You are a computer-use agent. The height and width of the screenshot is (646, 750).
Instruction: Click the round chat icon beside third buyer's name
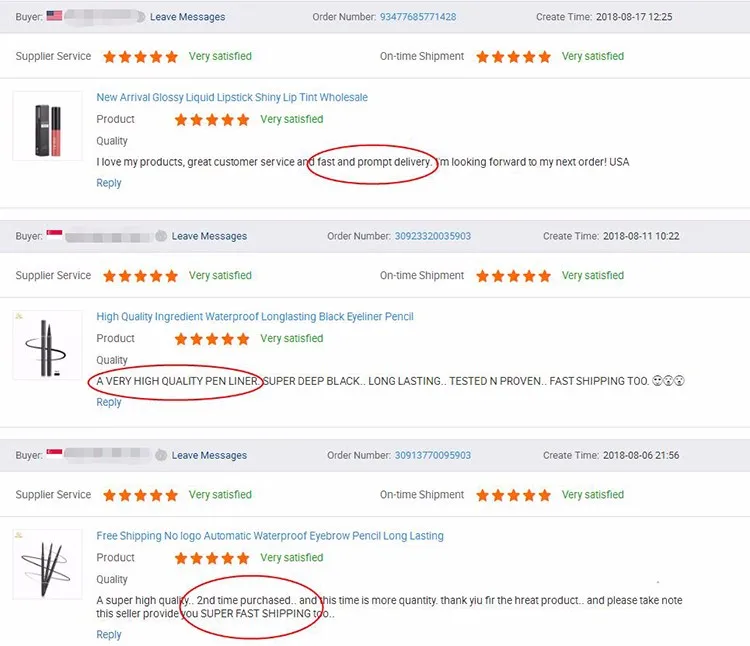click(x=161, y=455)
